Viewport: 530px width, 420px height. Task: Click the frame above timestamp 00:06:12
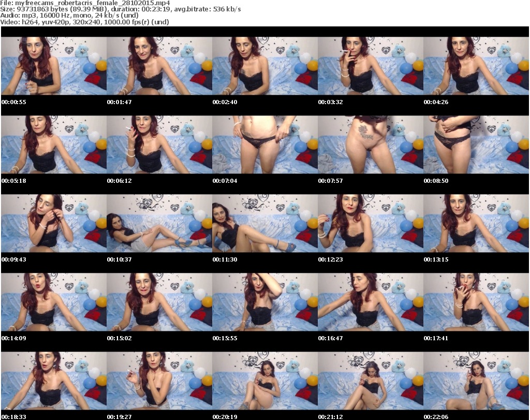point(159,144)
